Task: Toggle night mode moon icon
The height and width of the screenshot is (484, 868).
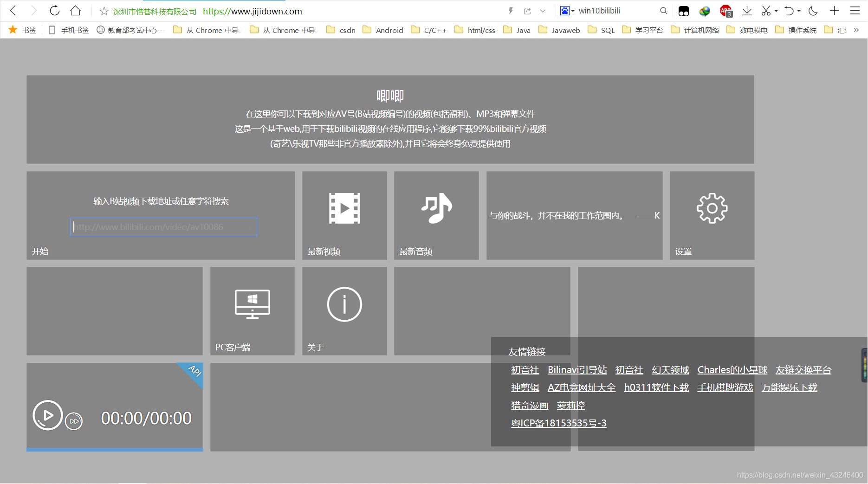Action: pos(813,11)
